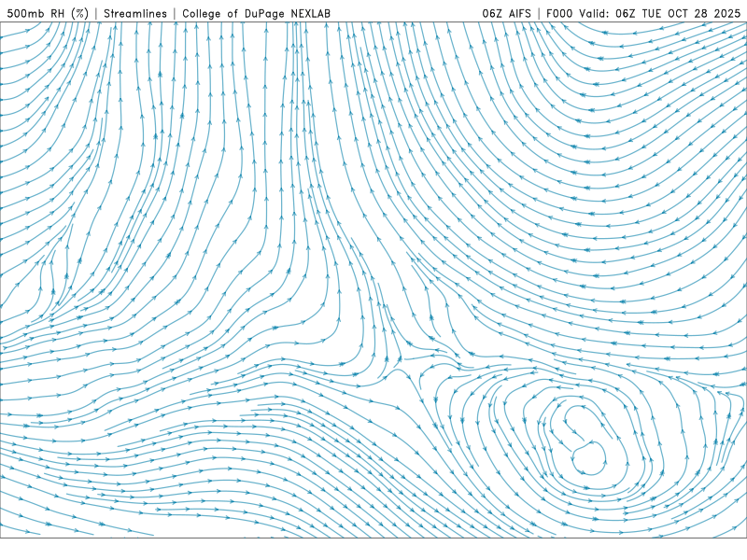Click the 'F000 Valid: 06Z TUE OCT 28 2025' text
The image size is (747, 560).
tap(643, 14)
